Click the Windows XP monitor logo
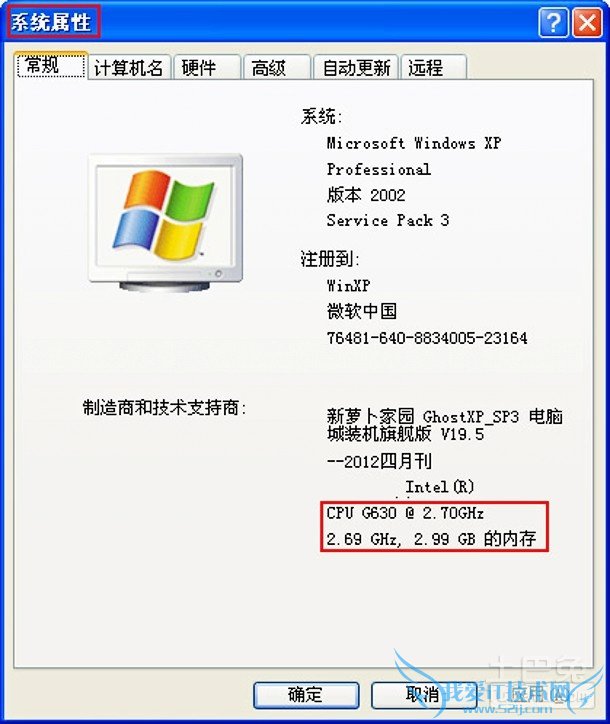Viewport: 610px width, 724px height. 165,223
